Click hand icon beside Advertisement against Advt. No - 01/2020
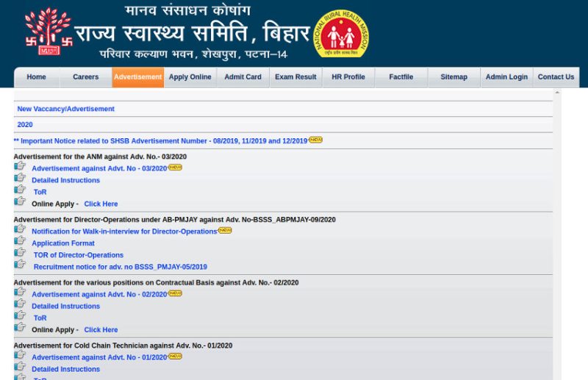588x380 pixels. pos(20,354)
